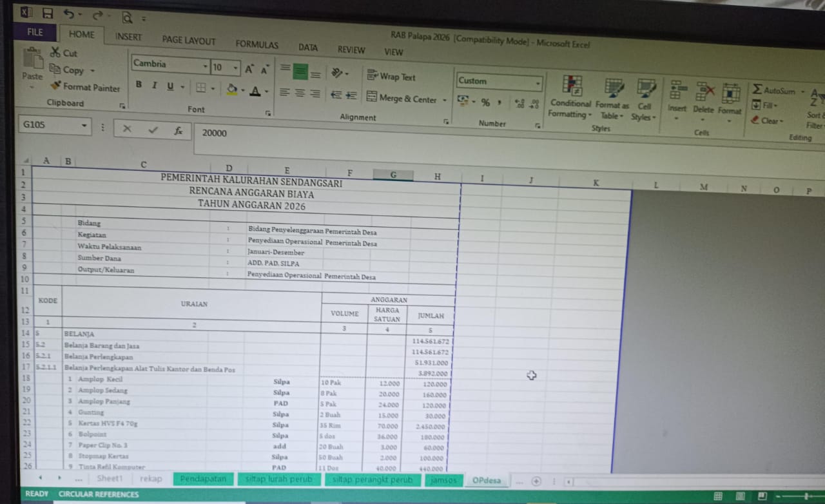Image resolution: width=825 pixels, height=504 pixels.
Task: Apply borders icon
Action: [x=201, y=88]
